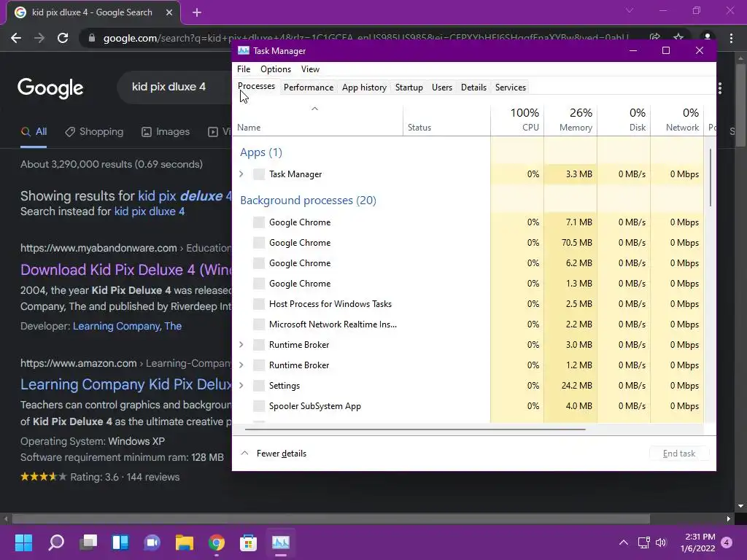Click Learning Company, The developer link

127,326
